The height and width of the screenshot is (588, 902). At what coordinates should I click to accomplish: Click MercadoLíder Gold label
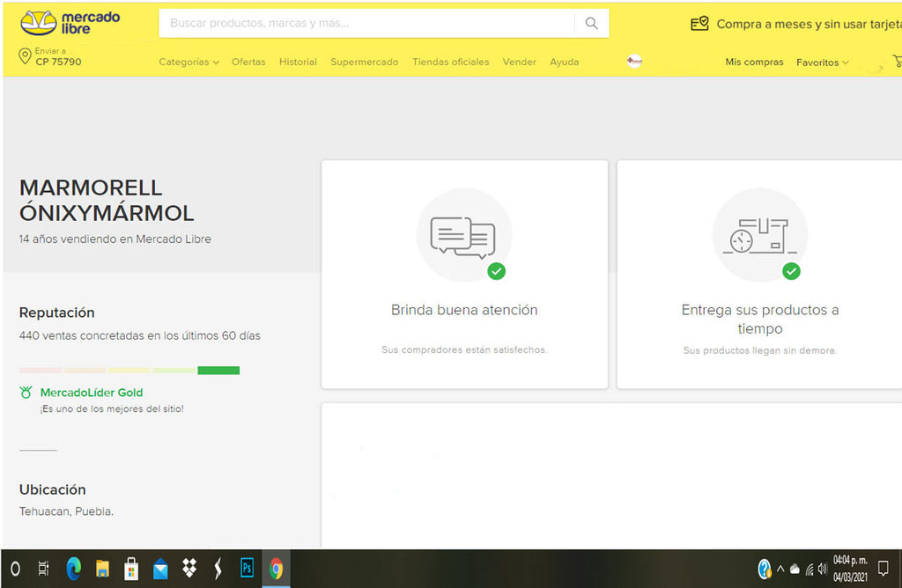[x=92, y=393]
